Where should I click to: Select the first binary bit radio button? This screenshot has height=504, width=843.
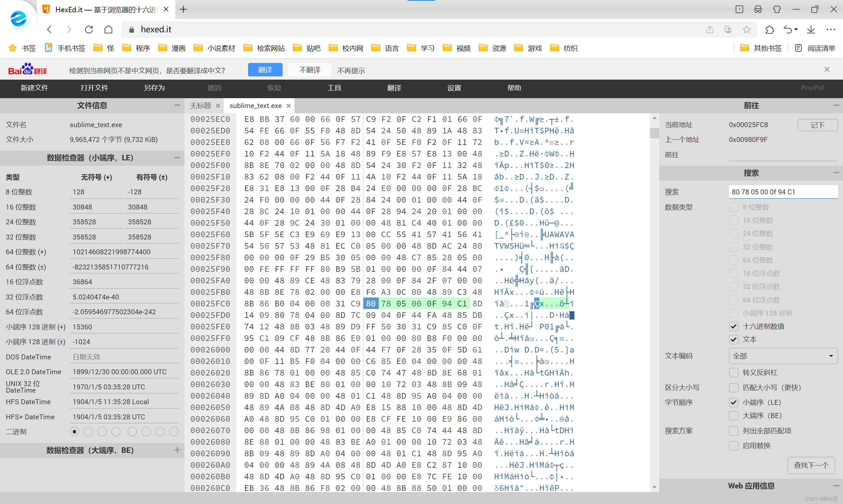pyautogui.click(x=74, y=432)
